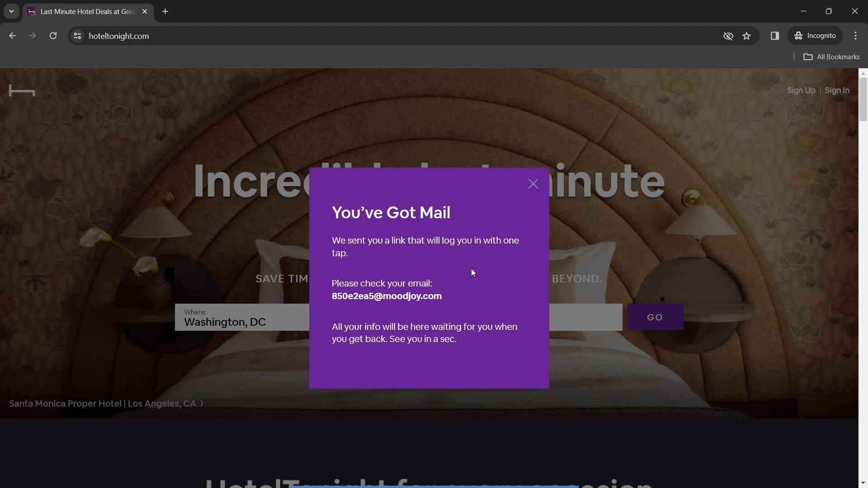Open a new browser tab
The width and height of the screenshot is (868, 488).
coord(165,12)
